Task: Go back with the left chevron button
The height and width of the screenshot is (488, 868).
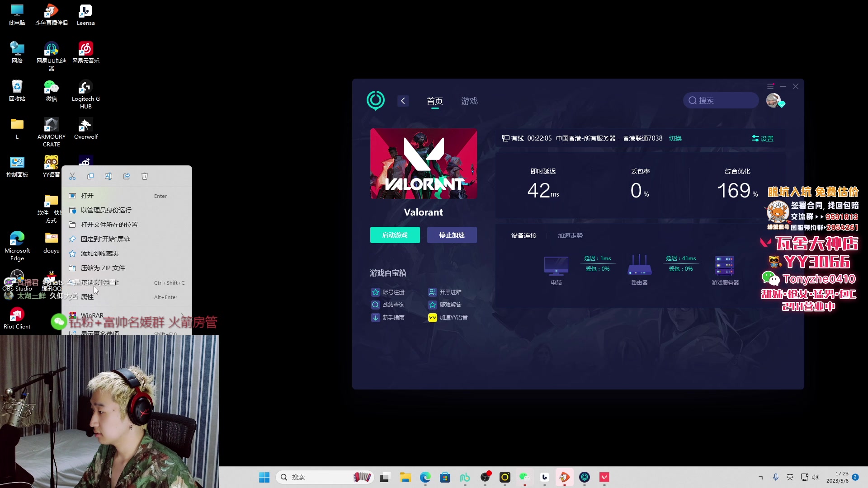Action: (403, 101)
